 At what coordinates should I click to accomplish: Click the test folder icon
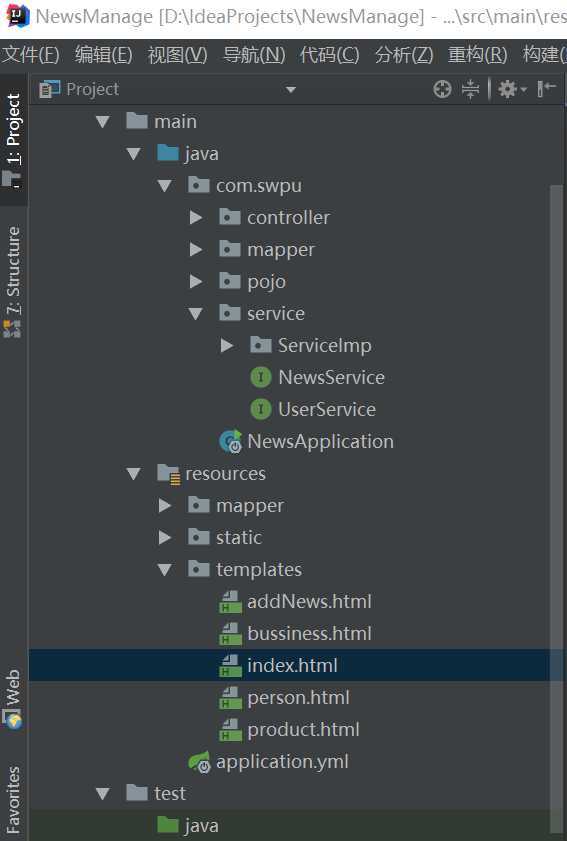click(x=137, y=793)
